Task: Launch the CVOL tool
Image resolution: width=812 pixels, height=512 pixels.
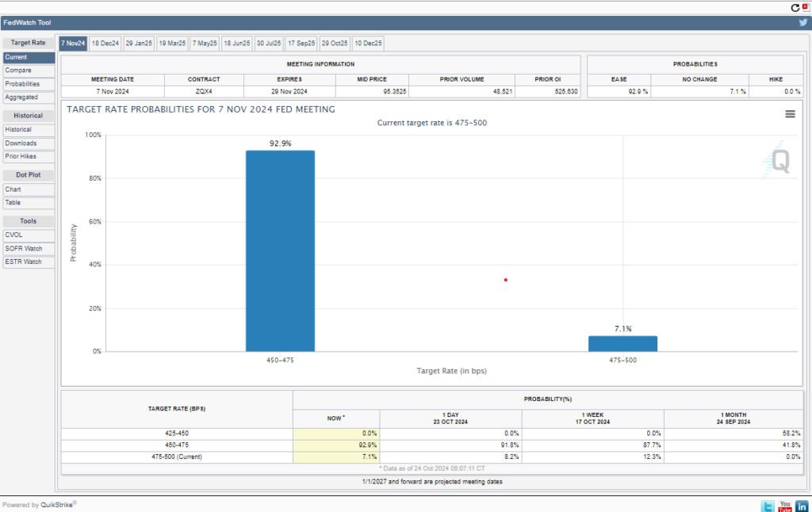Action: pos(29,235)
